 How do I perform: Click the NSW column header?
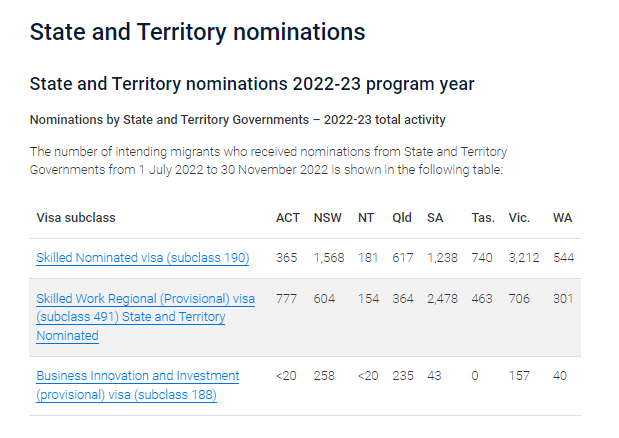tap(327, 218)
